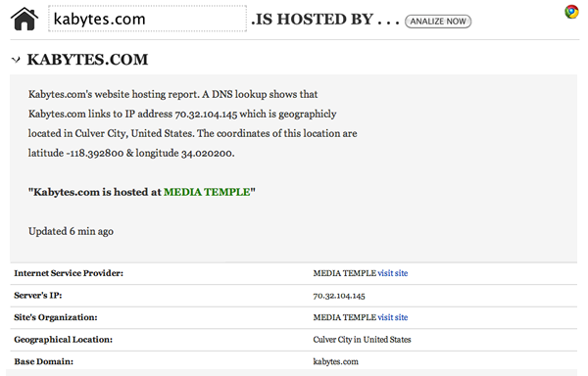Click the Server's IP label
Image resolution: width=588 pixels, height=376 pixels.
38,296
